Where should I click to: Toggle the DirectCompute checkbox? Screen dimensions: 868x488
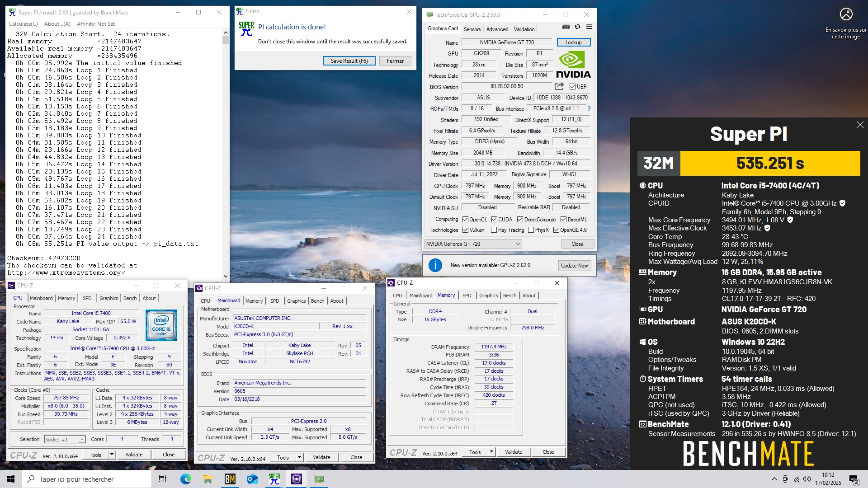coord(520,220)
